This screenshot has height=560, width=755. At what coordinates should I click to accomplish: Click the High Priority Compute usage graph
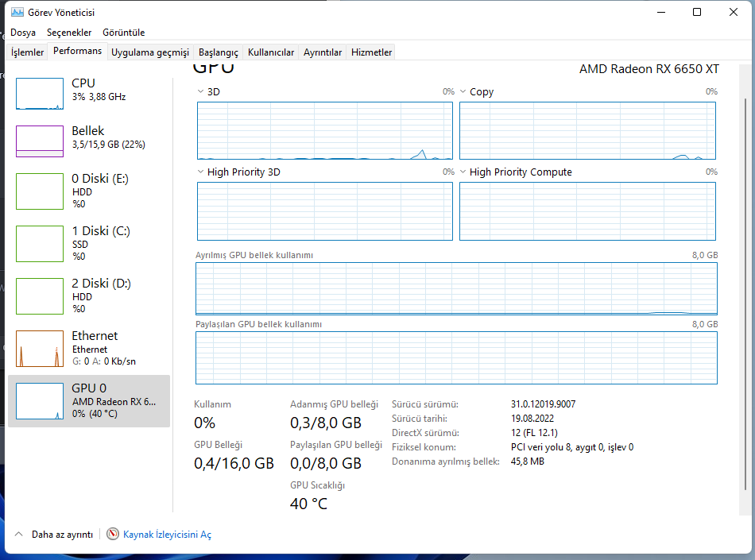click(587, 211)
